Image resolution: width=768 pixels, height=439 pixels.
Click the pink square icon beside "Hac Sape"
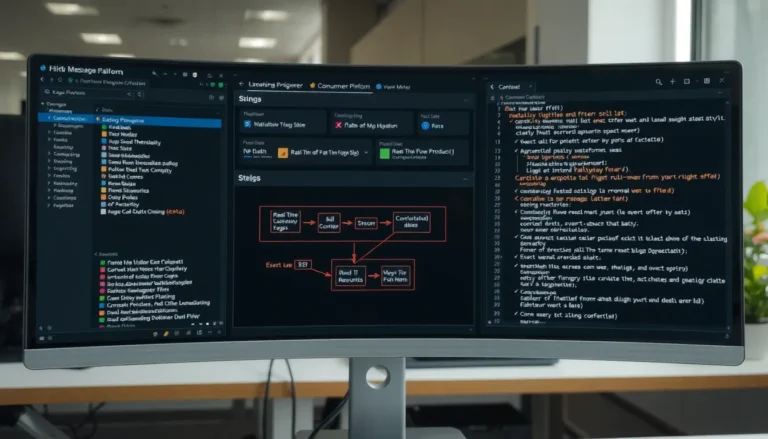pyautogui.click(x=104, y=148)
